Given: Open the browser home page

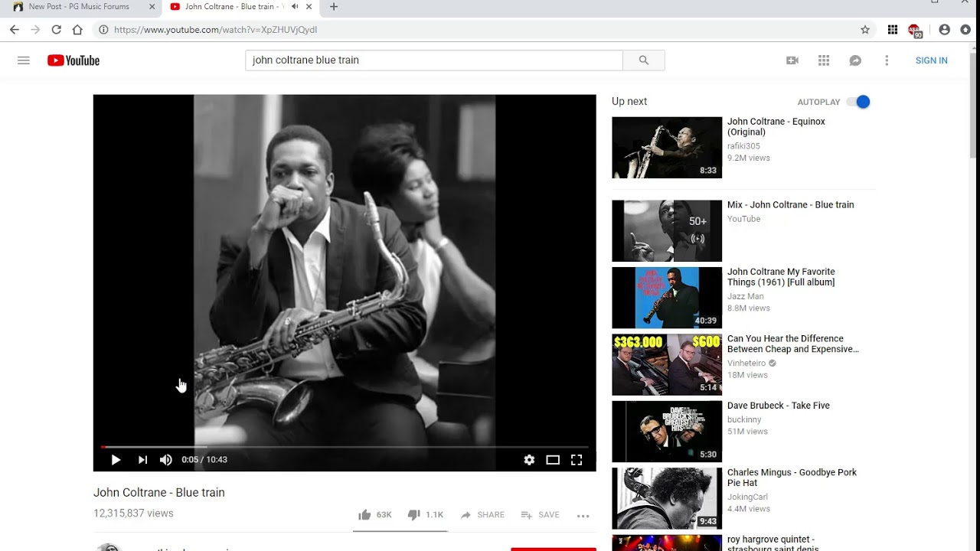Looking at the screenshot, I should pyautogui.click(x=77, y=30).
